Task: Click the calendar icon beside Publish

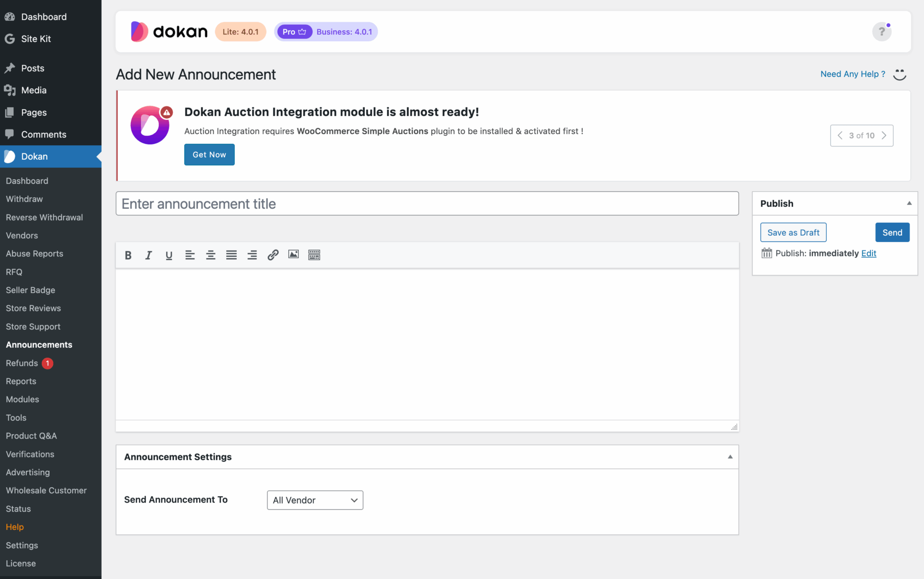Action: tap(767, 253)
